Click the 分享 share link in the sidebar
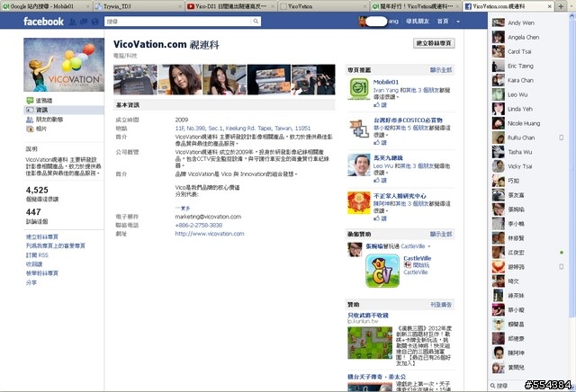576x392 pixels. (31, 282)
